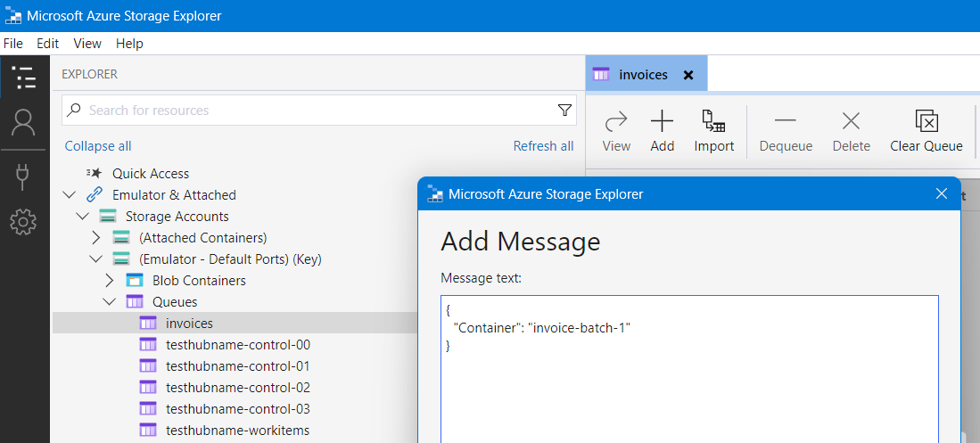Click the Emulator & Attached link icon
The width and height of the screenshot is (980, 443).
pyautogui.click(x=94, y=195)
